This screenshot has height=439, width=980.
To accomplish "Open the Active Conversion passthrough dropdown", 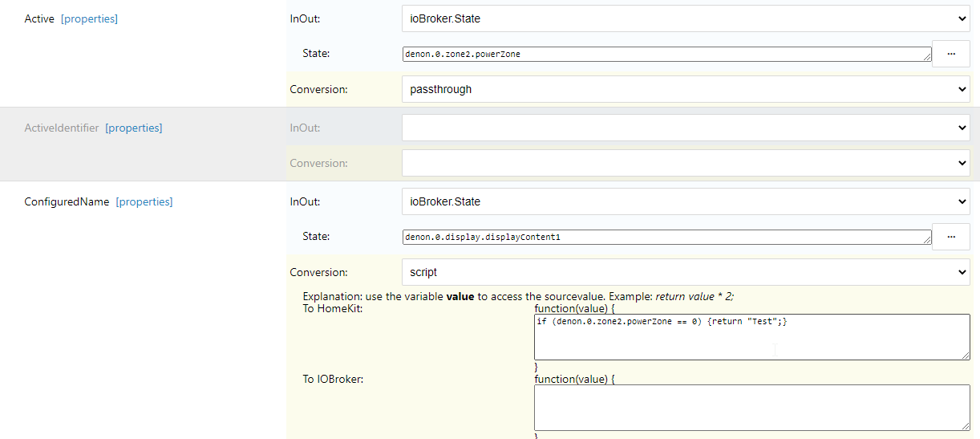I will (686, 89).
